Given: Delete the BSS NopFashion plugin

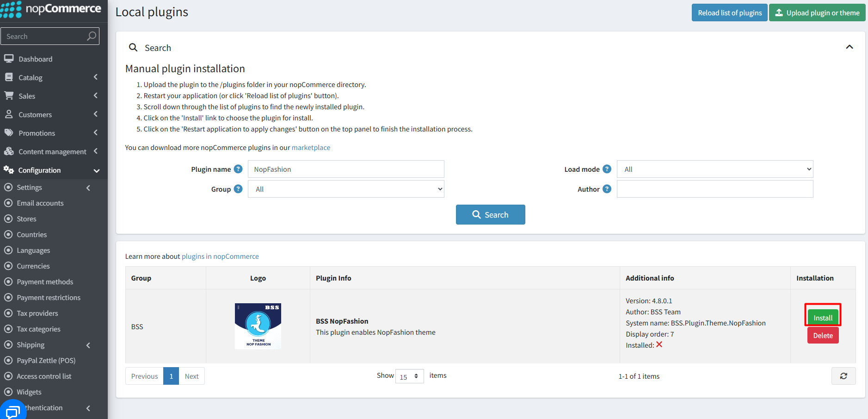Looking at the screenshot, I should click(x=823, y=335).
